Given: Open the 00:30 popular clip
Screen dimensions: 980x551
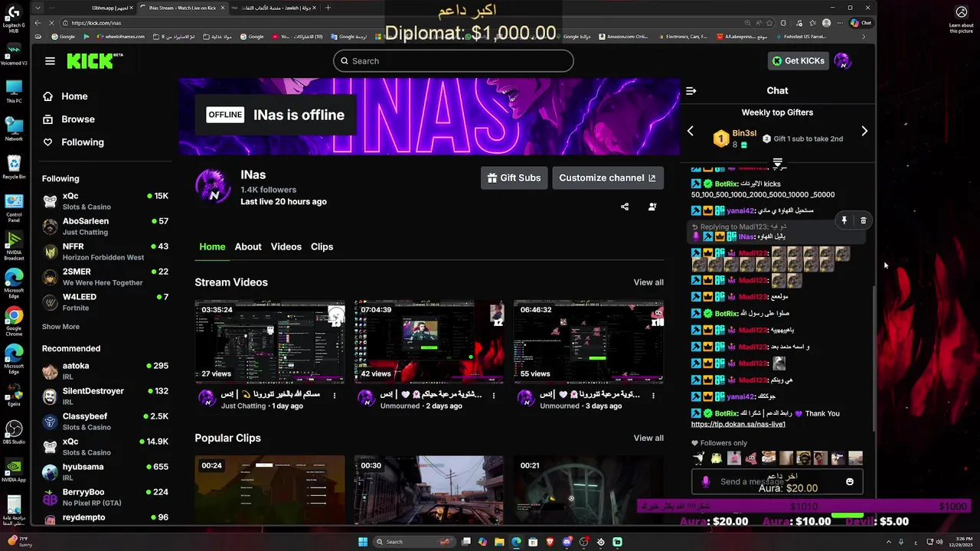Looking at the screenshot, I should click(x=429, y=490).
